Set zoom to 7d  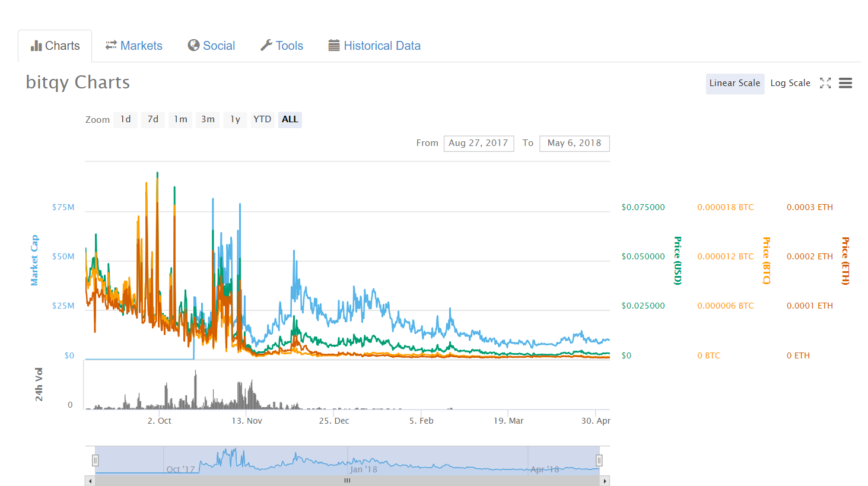153,119
